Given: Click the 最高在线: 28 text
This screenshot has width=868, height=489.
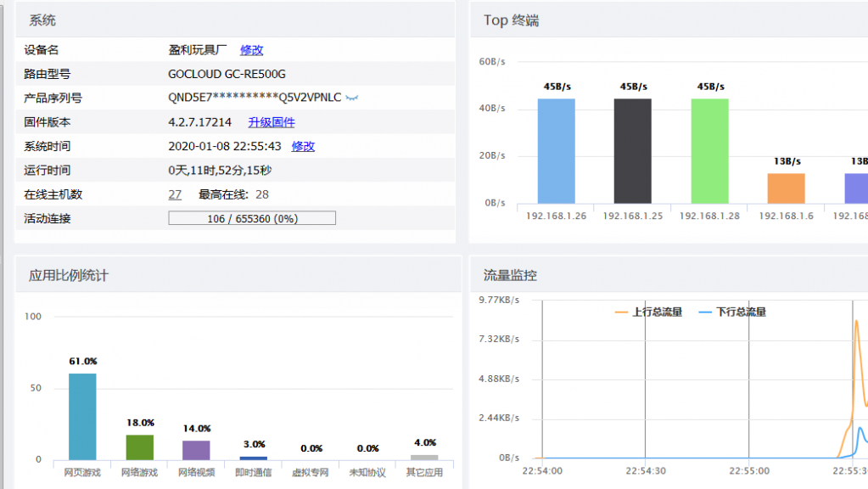Looking at the screenshot, I should pos(233,194).
